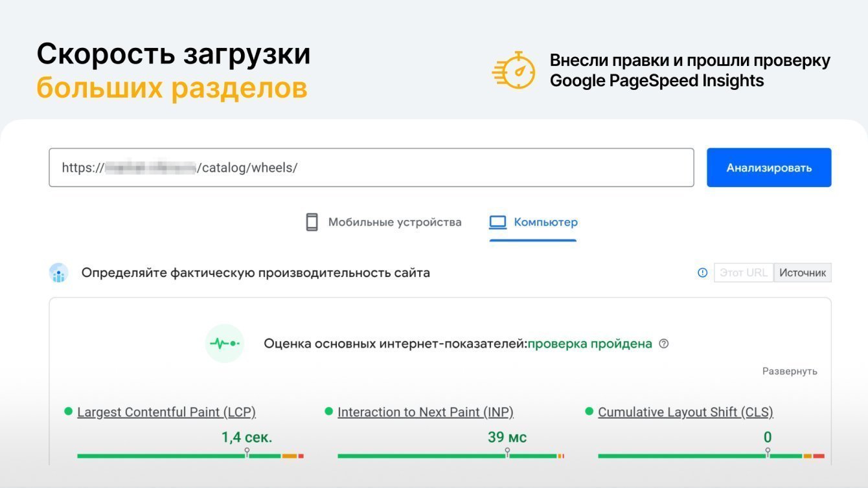Click the info icon beside Этот URL
This screenshot has height=488, width=868.
pyautogui.click(x=702, y=272)
